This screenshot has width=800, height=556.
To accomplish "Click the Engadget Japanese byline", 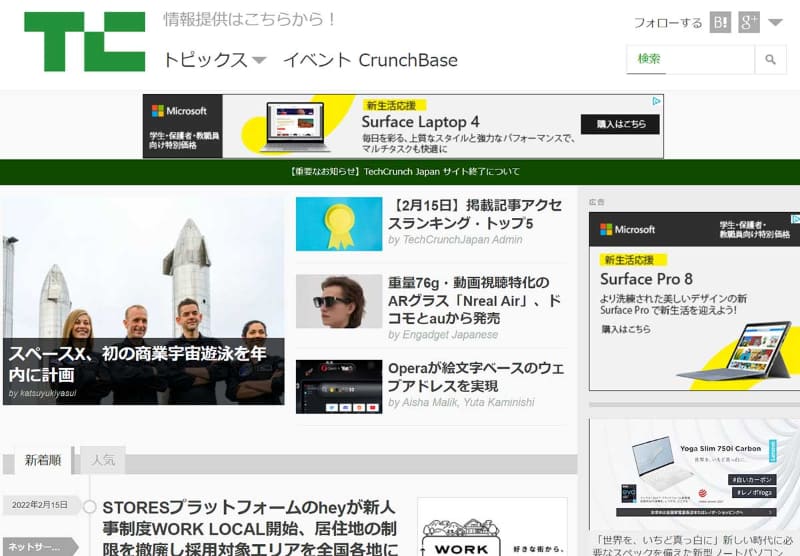I will point(443,335).
